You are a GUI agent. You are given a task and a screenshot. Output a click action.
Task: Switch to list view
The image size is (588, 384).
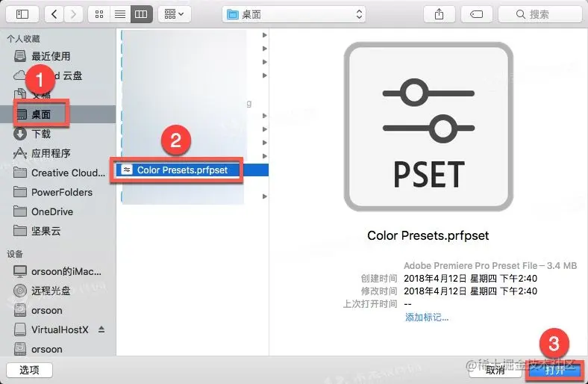(x=120, y=14)
